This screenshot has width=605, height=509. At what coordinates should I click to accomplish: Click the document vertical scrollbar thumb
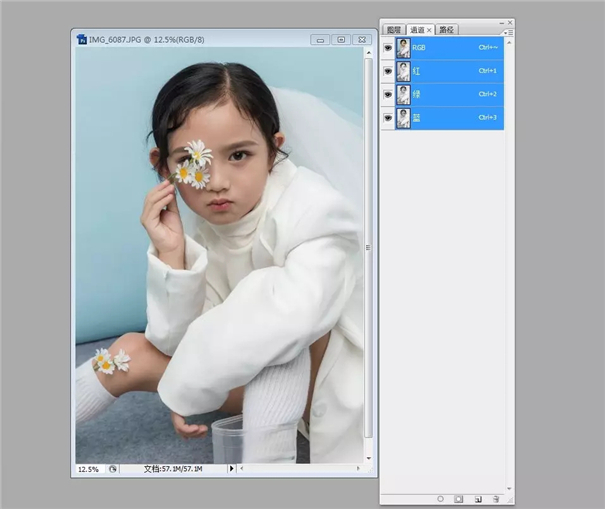(x=368, y=248)
